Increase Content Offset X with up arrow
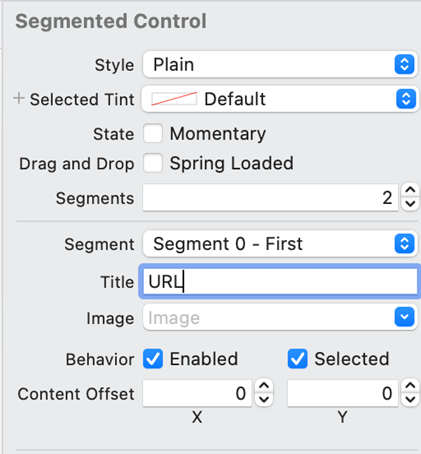This screenshot has width=421, height=454. 264,386
